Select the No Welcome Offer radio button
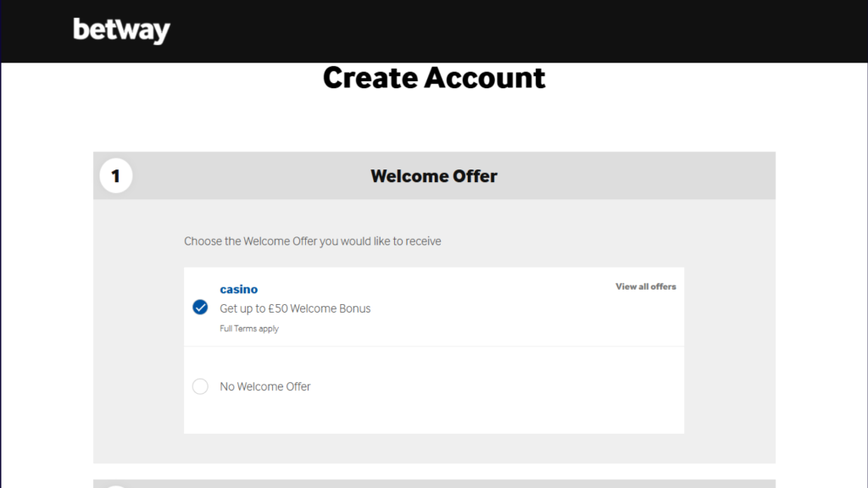 pos(200,386)
